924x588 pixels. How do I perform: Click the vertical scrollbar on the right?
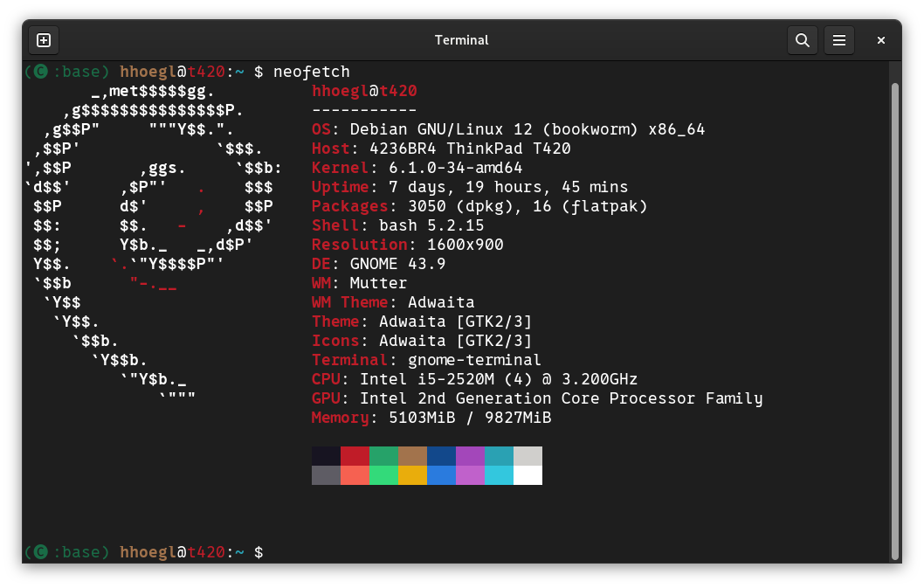pyautogui.click(x=894, y=315)
